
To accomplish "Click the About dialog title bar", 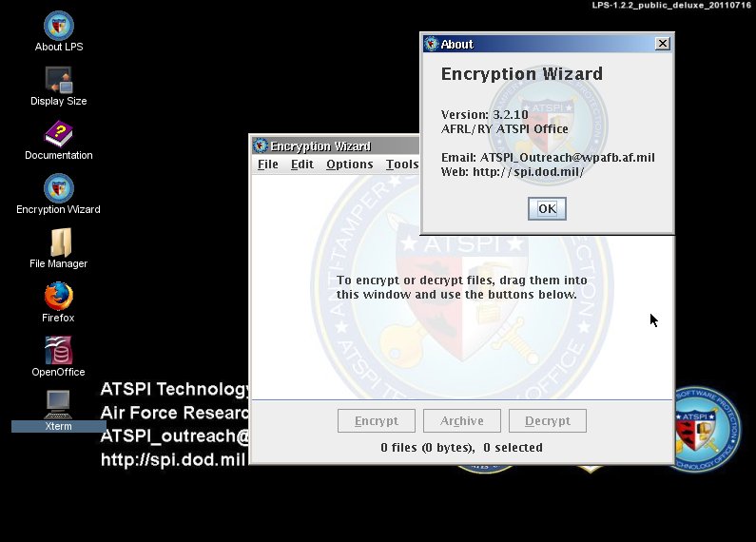I will click(547, 44).
